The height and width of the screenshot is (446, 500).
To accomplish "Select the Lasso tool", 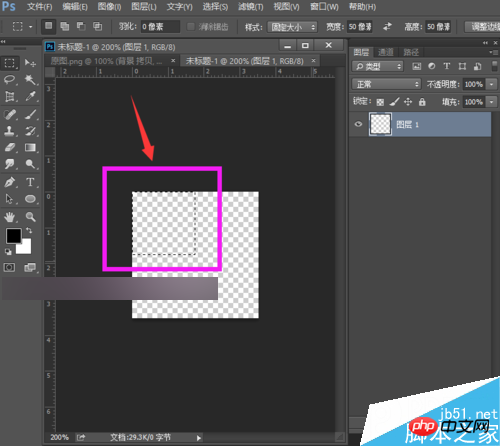I will [x=10, y=79].
